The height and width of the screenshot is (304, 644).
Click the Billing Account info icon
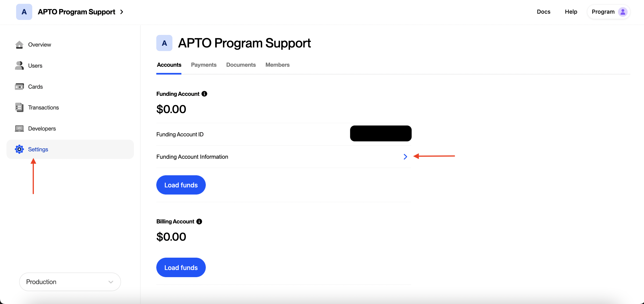[x=199, y=221]
